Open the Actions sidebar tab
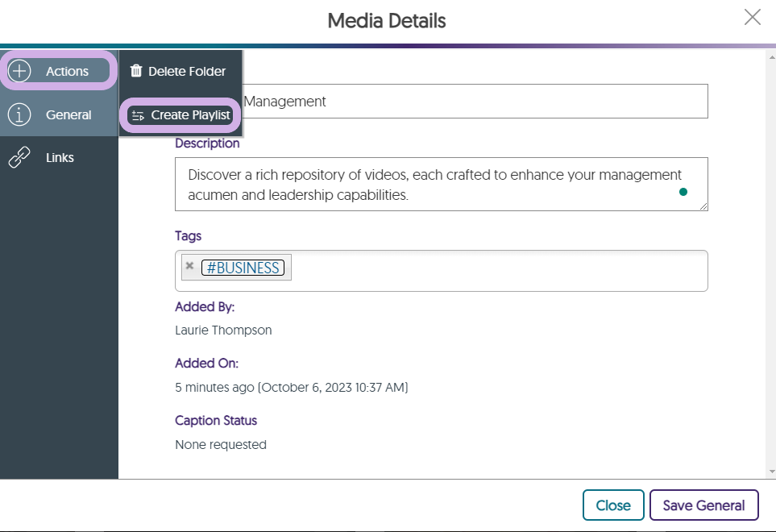Viewport: 776px width, 532px height. [x=67, y=71]
